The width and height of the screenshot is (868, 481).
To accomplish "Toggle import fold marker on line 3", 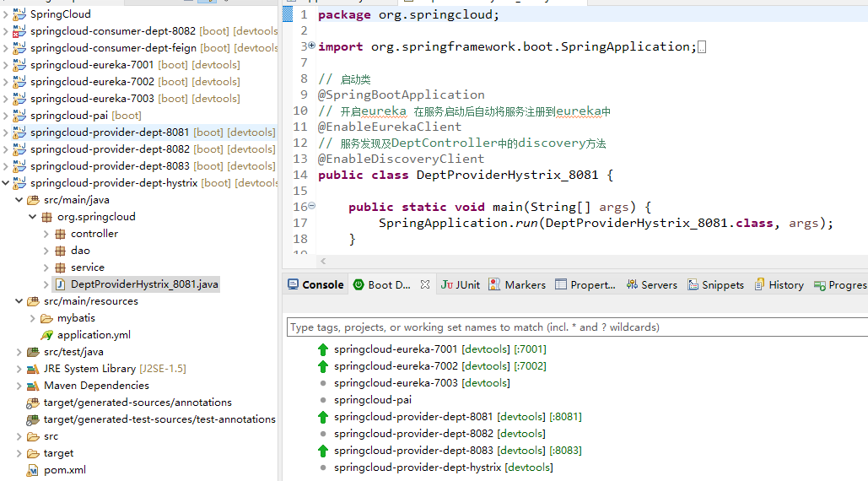I will [311, 46].
